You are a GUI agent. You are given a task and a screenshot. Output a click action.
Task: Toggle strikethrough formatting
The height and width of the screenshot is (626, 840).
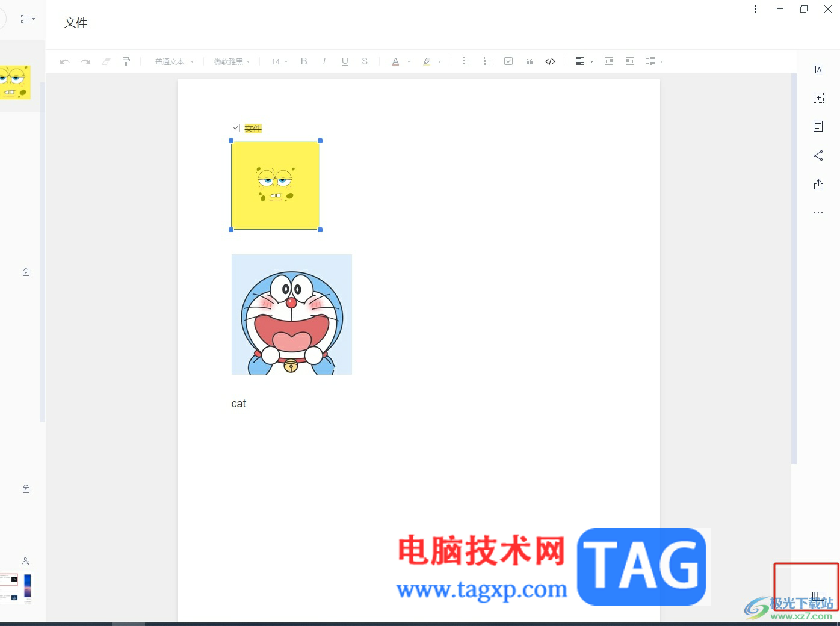(x=365, y=61)
